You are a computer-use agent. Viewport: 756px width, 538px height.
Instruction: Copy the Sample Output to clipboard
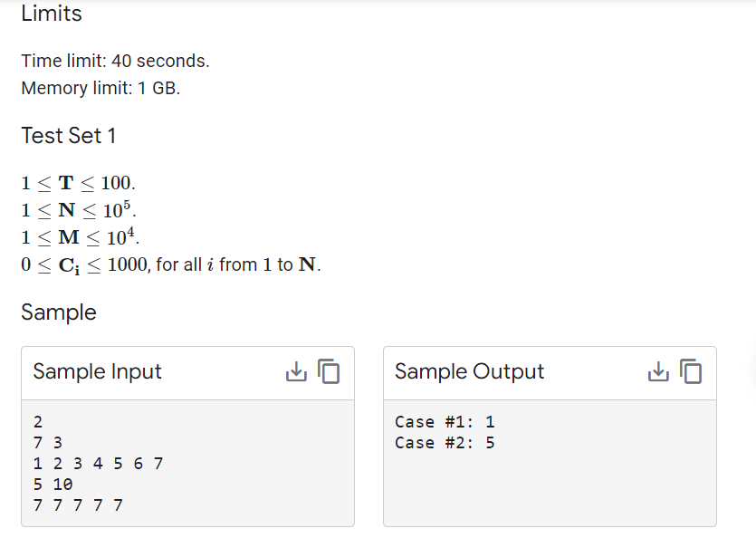pos(691,371)
